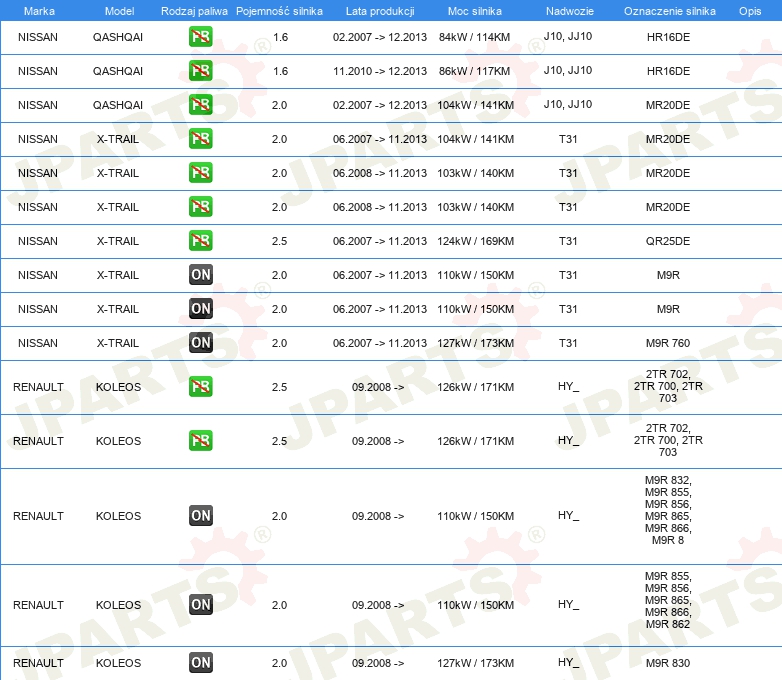Click the Rodzaj paliwa column header
Image resolution: width=782 pixels, height=680 pixels.
(194, 11)
